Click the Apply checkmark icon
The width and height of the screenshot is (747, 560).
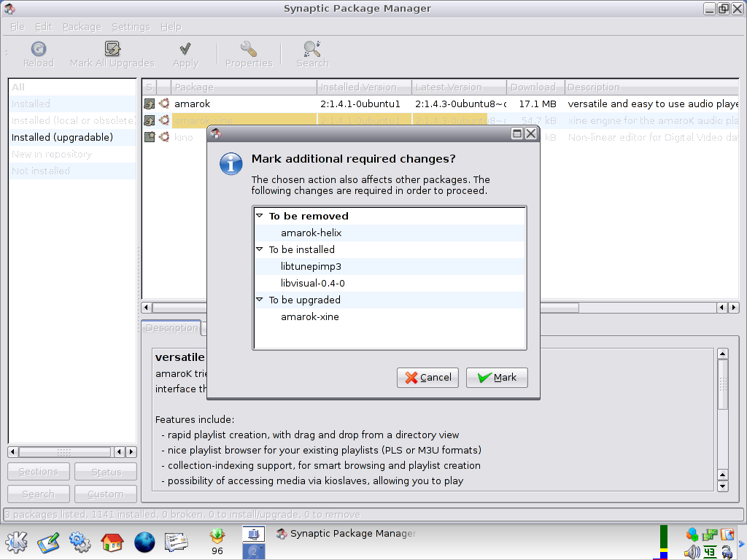click(x=185, y=49)
